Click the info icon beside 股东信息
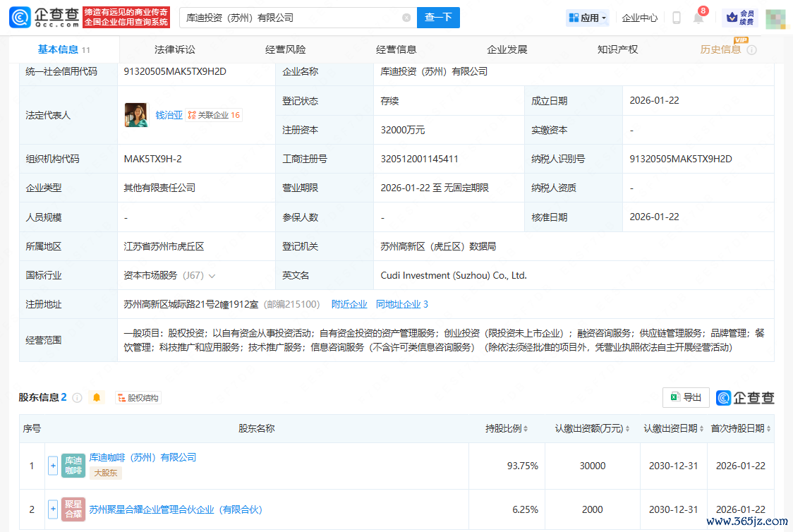This screenshot has width=793, height=532. point(77,398)
